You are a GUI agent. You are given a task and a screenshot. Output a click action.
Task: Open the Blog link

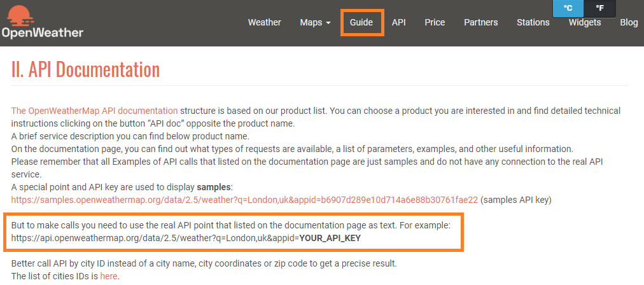coord(629,23)
